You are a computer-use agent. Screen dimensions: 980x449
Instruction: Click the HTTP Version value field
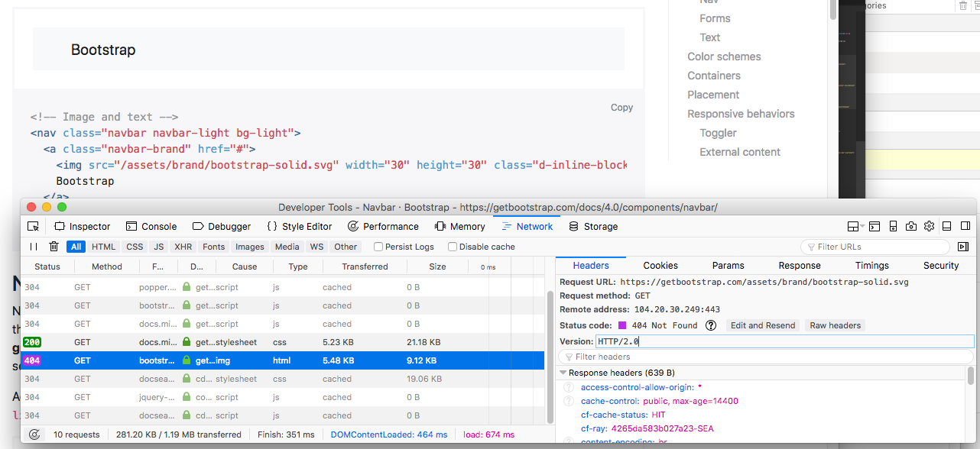click(x=785, y=341)
